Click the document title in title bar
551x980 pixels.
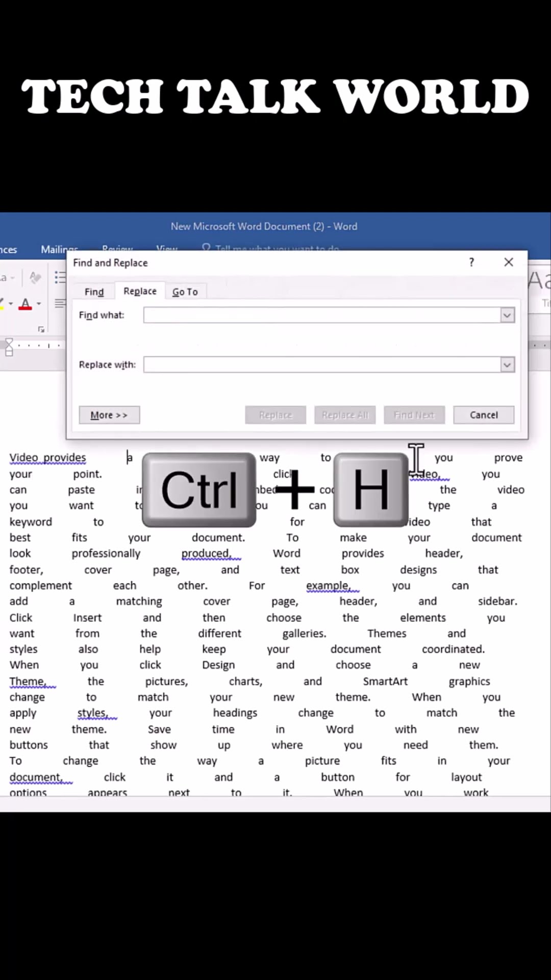264,226
